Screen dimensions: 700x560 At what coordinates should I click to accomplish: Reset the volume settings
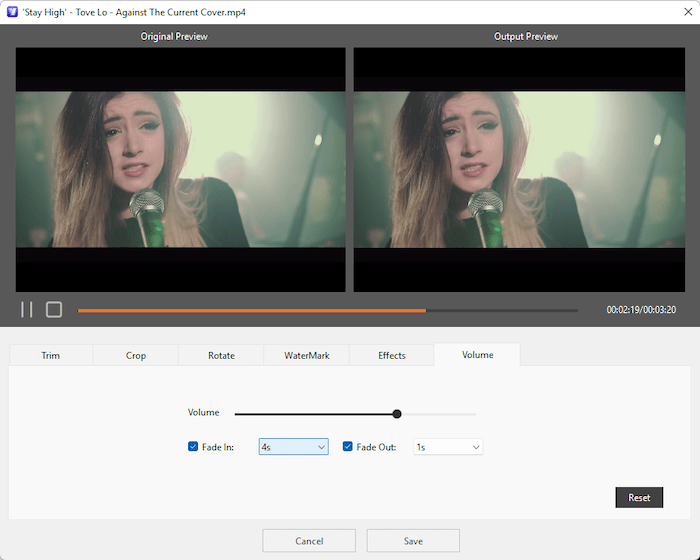click(x=639, y=497)
